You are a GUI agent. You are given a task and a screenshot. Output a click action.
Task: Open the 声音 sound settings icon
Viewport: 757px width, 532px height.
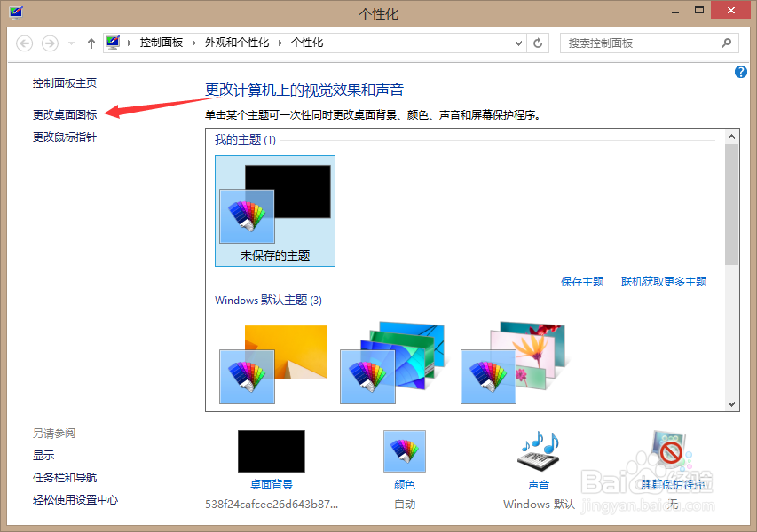(x=538, y=451)
